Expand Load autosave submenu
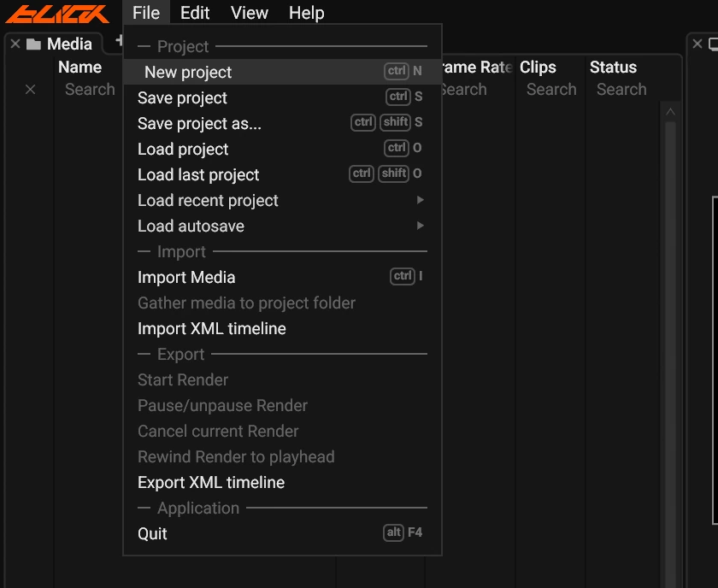This screenshot has width=718, height=588. (x=283, y=226)
